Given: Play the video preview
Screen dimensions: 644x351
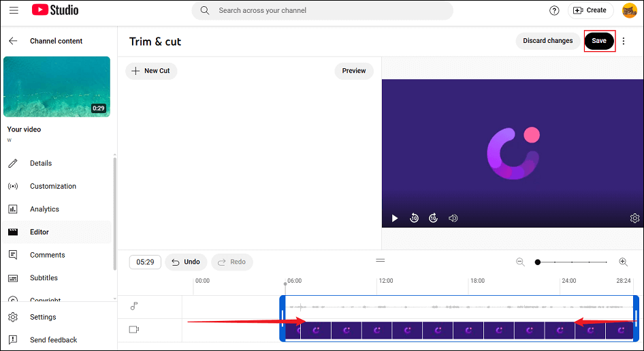Looking at the screenshot, I should 395,218.
